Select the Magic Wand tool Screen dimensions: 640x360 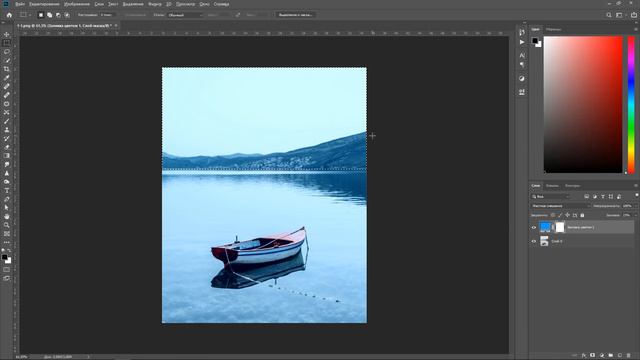click(x=7, y=60)
